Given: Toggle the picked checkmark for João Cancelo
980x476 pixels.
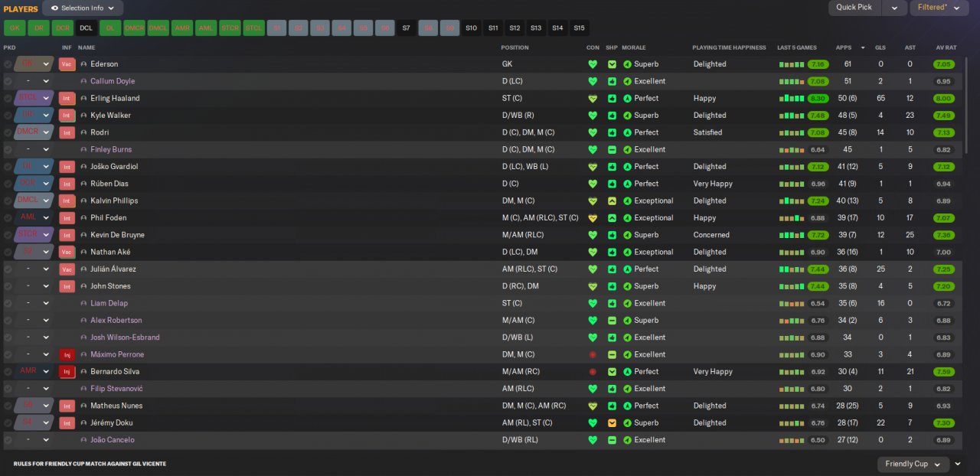Looking at the screenshot, I should 8,440.
